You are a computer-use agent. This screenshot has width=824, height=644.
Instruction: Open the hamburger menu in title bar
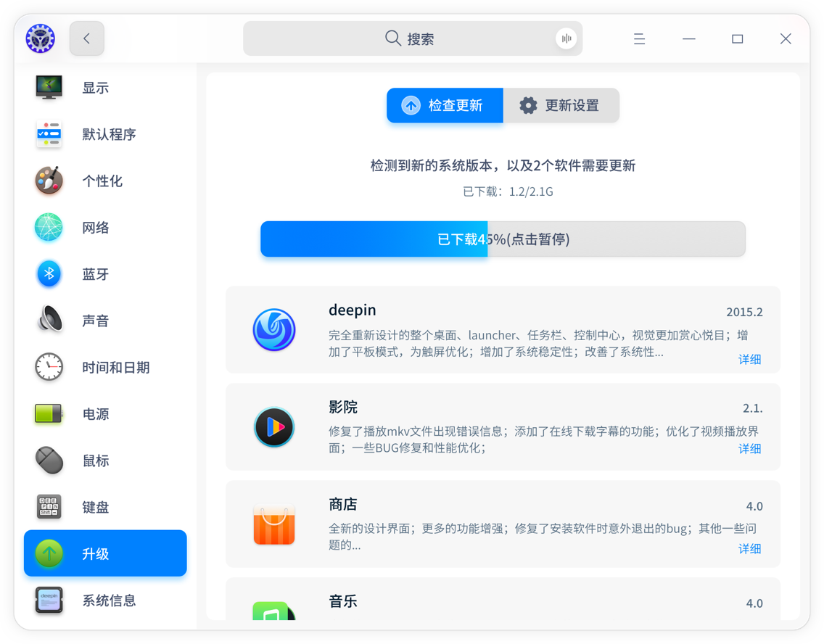tap(639, 39)
